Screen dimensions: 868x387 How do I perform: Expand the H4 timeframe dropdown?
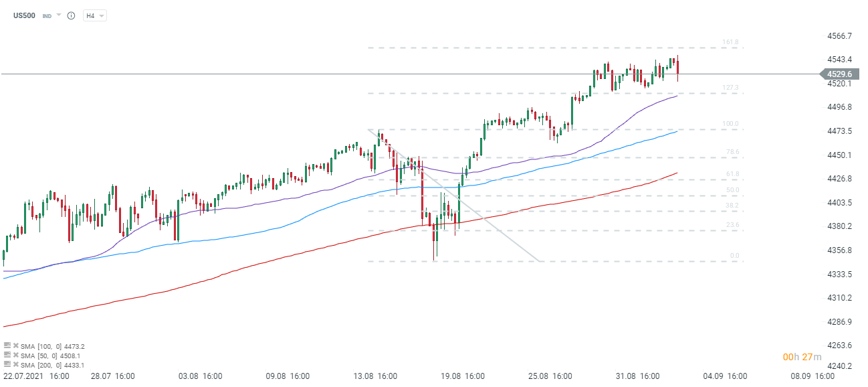pos(95,15)
